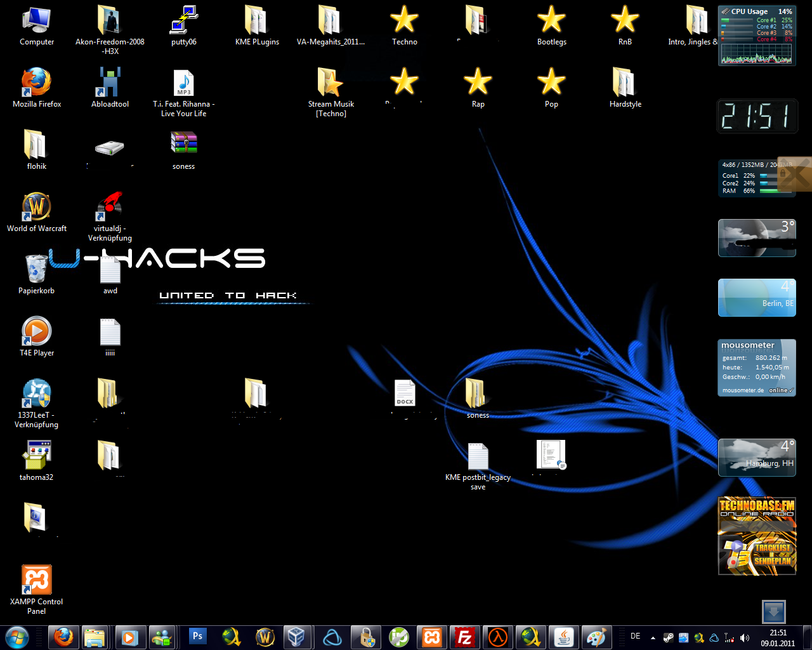
Task: Open the putty06 desktop shortcut
Action: tap(183, 20)
